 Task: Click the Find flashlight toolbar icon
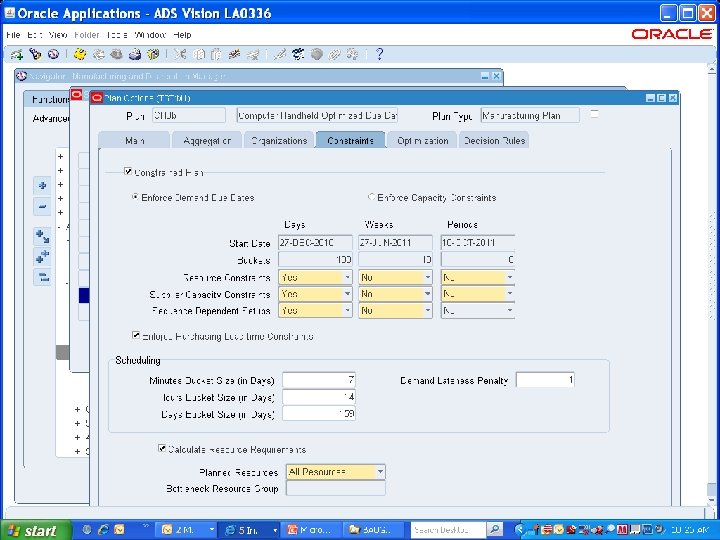point(35,55)
